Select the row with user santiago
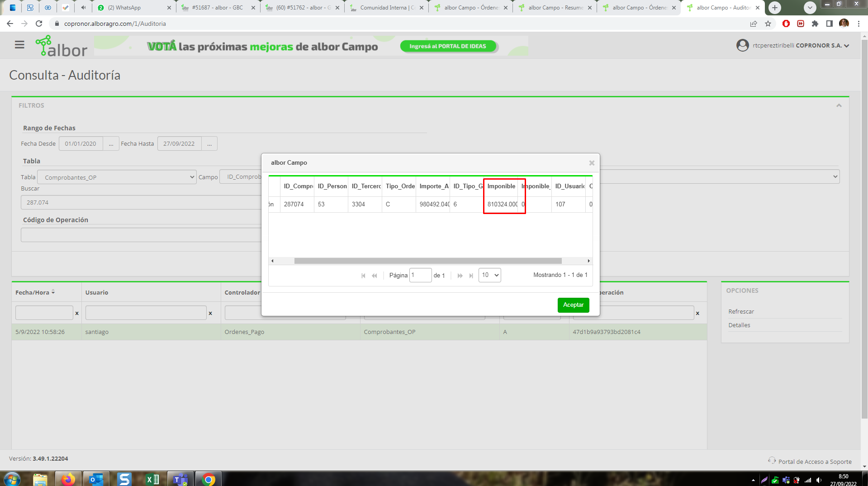This screenshot has width=868, height=486. [x=359, y=332]
